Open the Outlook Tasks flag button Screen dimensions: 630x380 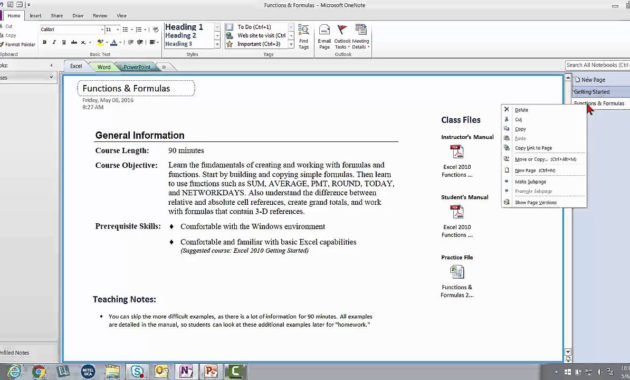(342, 37)
